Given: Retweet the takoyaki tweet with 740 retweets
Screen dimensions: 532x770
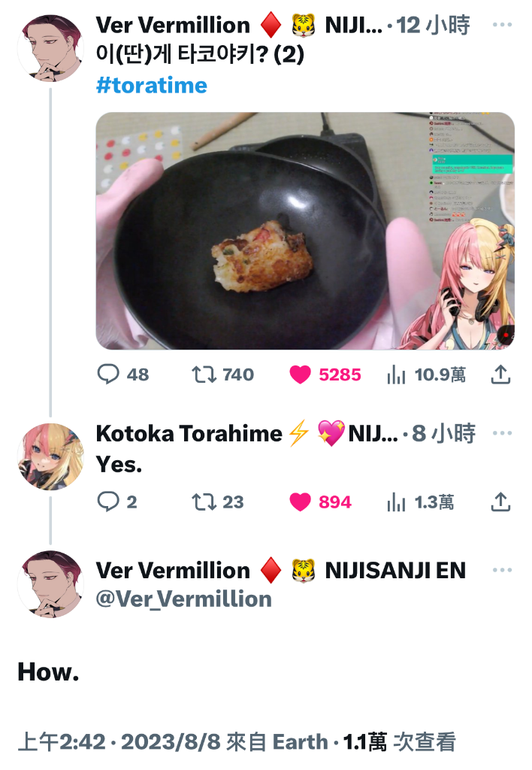Looking at the screenshot, I should click(223, 374).
